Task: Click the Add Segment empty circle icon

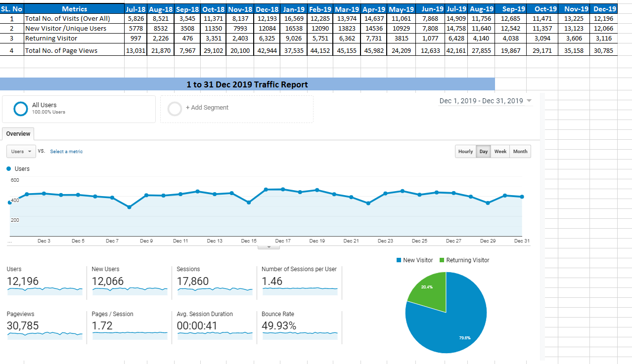Action: coord(175,109)
